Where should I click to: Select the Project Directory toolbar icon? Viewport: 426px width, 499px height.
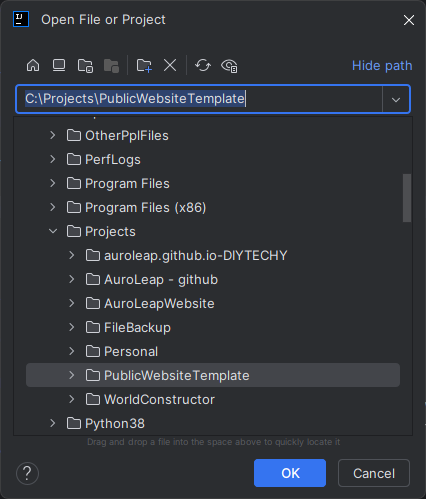coord(85,66)
